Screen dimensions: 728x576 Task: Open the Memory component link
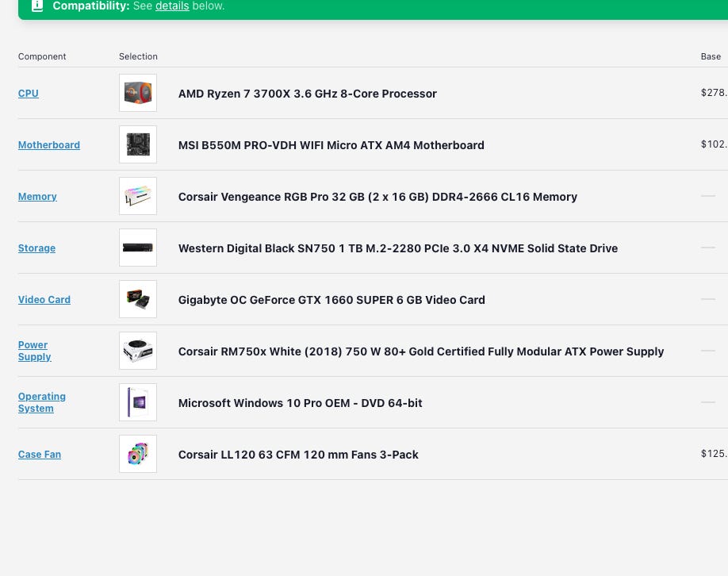(x=37, y=197)
